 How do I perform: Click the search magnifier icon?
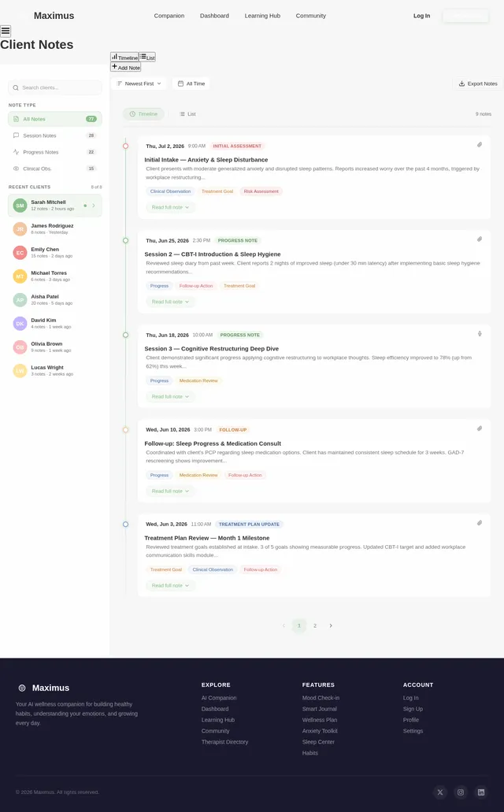point(16,87)
